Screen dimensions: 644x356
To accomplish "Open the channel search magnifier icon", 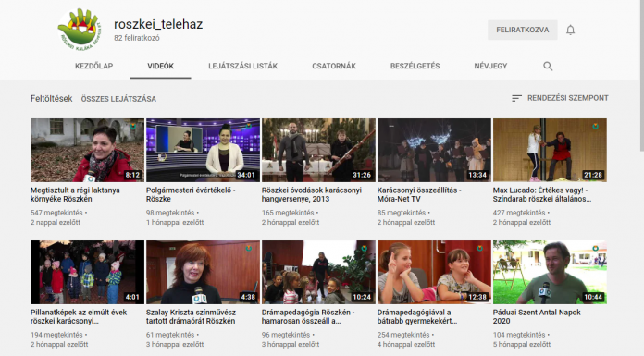I will pyautogui.click(x=548, y=66).
